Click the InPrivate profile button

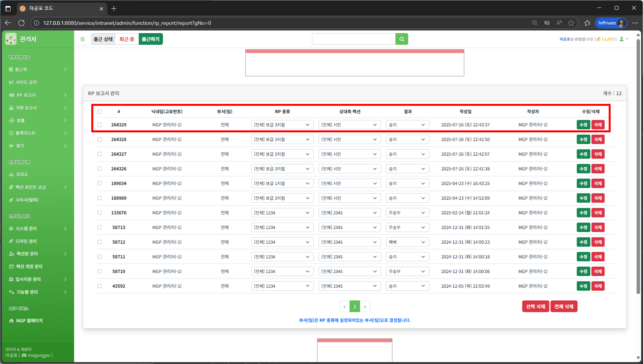click(x=611, y=23)
